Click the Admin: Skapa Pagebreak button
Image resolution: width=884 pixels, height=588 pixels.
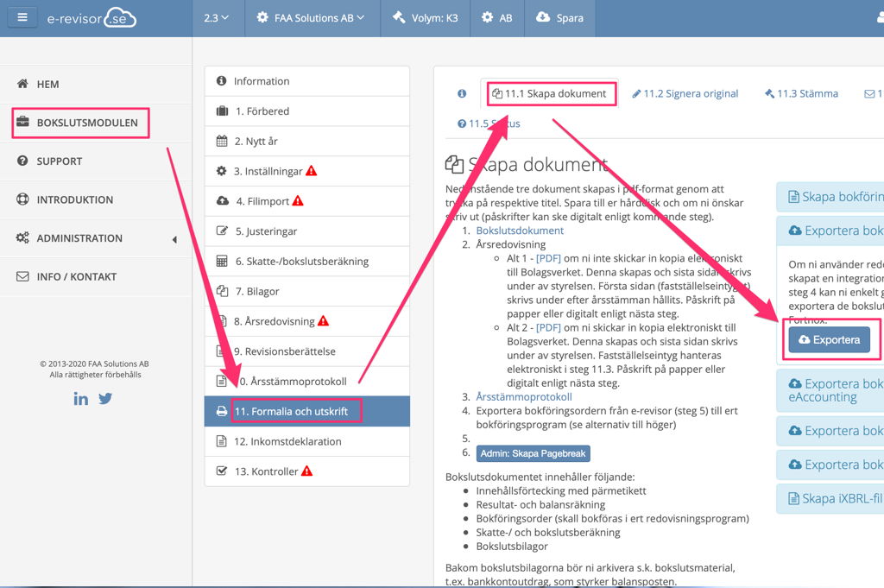[x=533, y=453]
